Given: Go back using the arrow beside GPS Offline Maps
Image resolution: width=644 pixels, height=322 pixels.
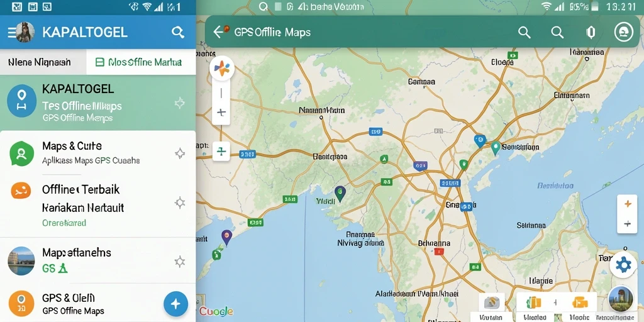Looking at the screenshot, I should 219,31.
